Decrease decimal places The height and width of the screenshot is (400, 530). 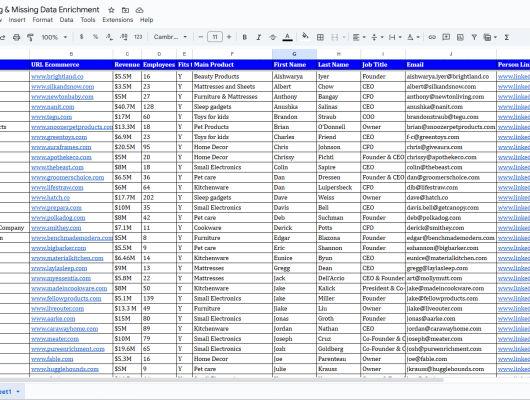109,37
